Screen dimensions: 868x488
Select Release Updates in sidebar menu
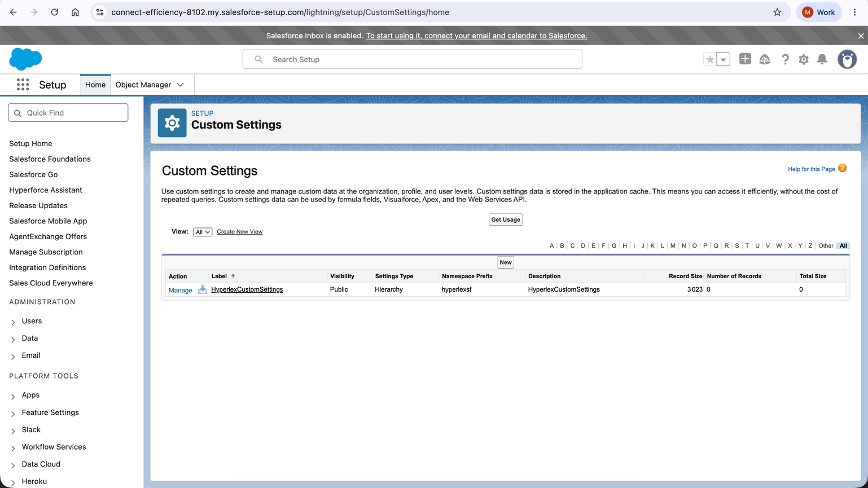tap(38, 205)
